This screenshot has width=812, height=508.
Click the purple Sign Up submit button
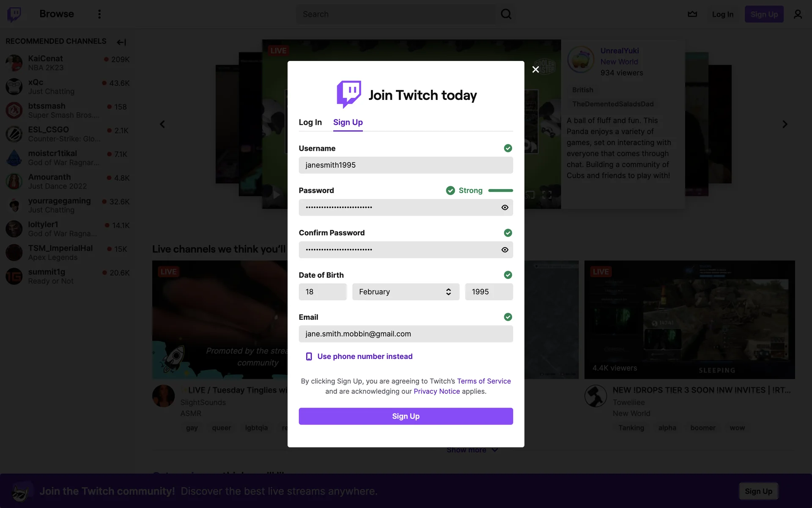tap(406, 416)
